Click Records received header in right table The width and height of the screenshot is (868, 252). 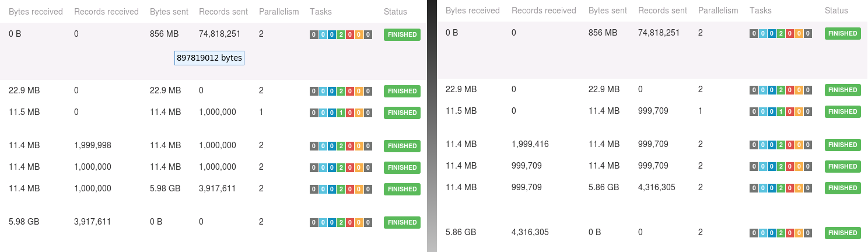[x=544, y=10]
